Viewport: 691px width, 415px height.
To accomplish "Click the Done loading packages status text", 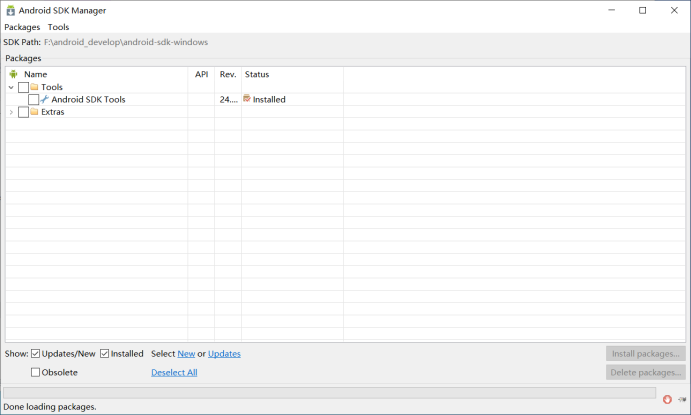I will [x=50, y=407].
